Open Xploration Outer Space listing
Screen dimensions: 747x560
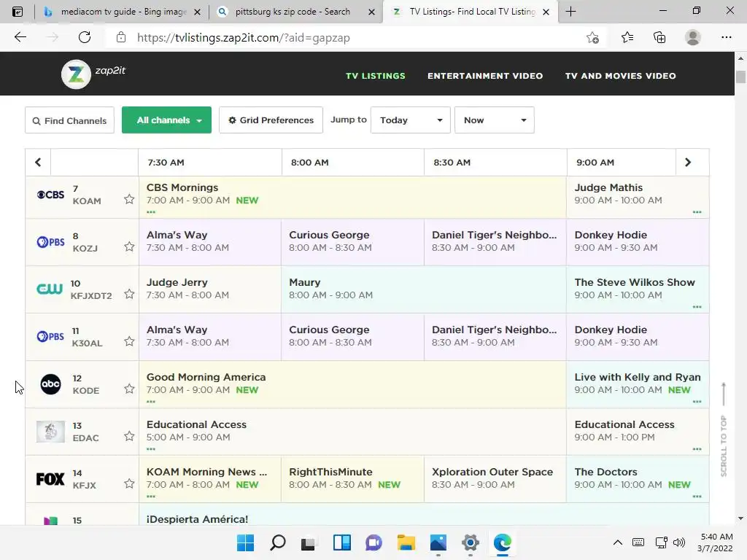[x=495, y=479]
